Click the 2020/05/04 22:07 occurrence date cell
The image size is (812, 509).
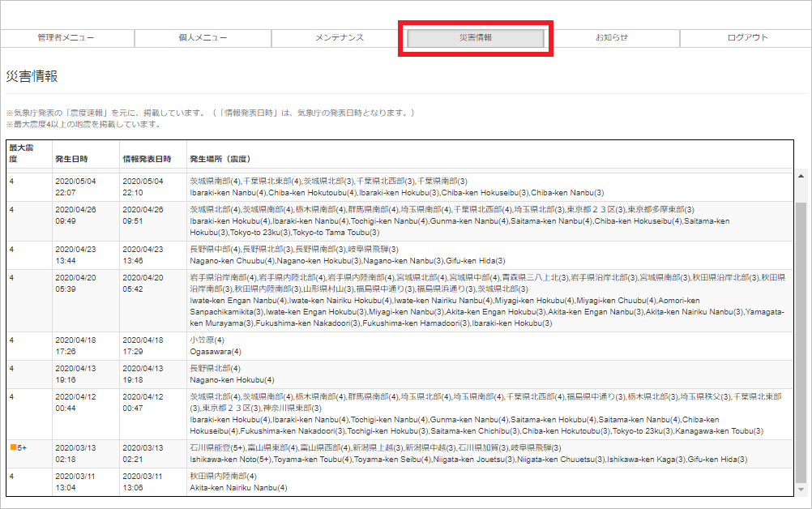click(x=75, y=186)
